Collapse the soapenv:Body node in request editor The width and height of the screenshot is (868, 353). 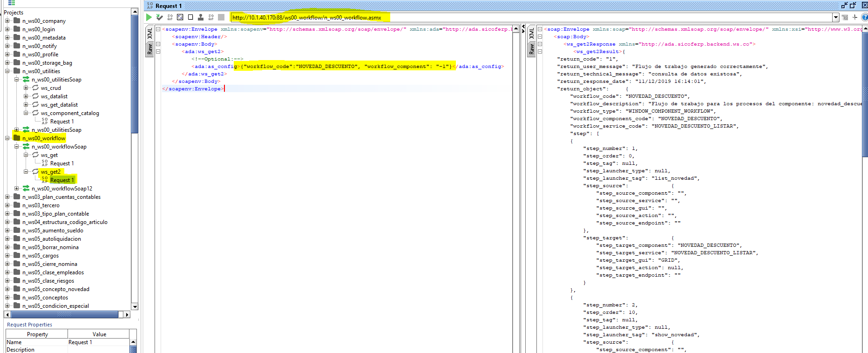tap(158, 44)
